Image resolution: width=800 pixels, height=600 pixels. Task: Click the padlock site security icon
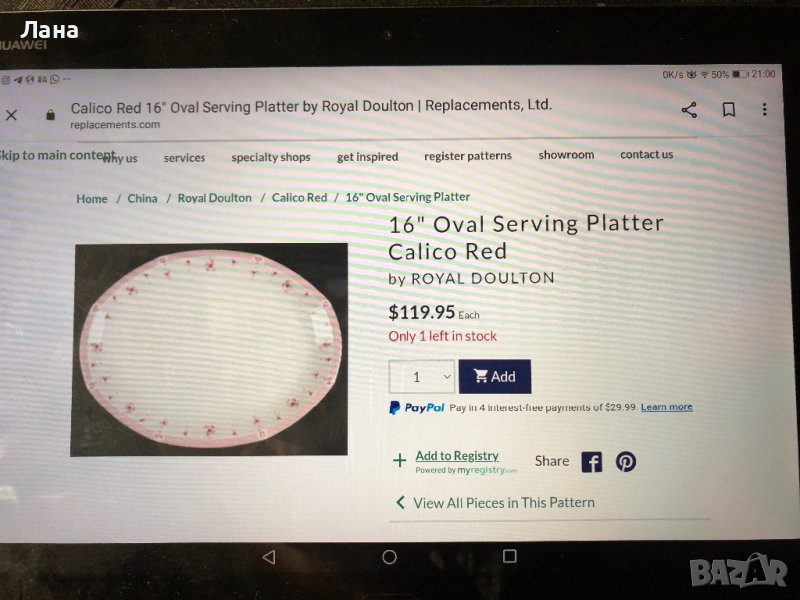pos(50,115)
